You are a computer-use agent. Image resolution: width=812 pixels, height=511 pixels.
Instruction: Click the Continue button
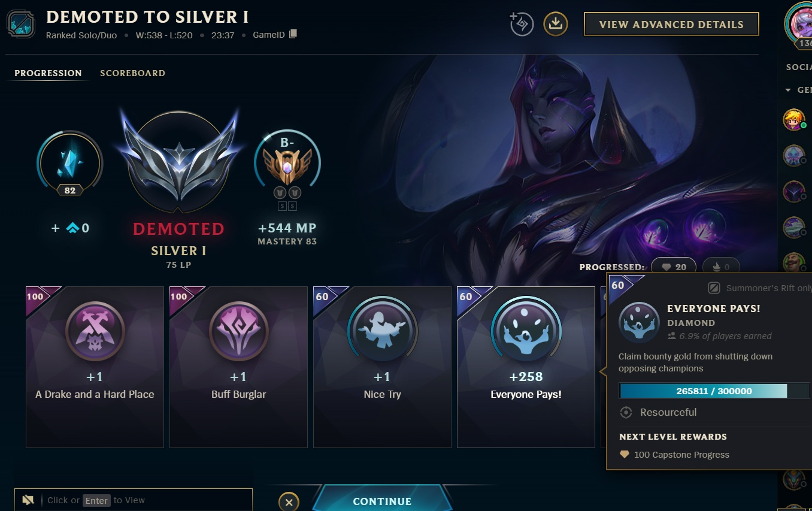click(382, 498)
